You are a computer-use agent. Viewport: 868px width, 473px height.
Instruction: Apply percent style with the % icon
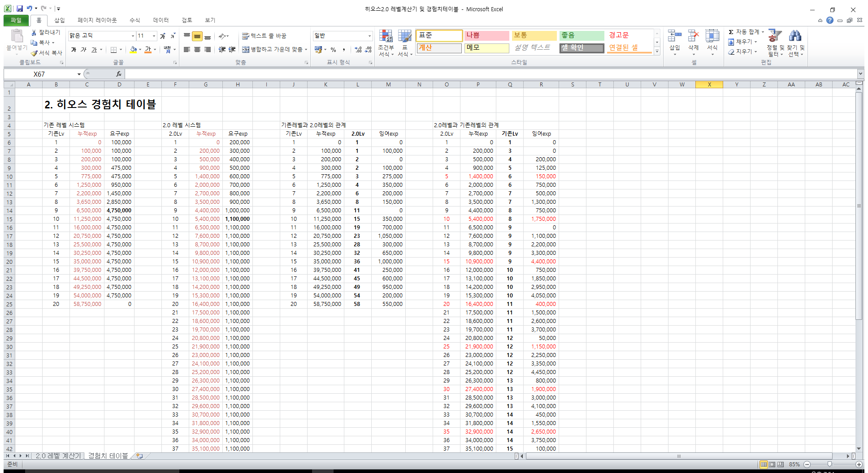(333, 50)
